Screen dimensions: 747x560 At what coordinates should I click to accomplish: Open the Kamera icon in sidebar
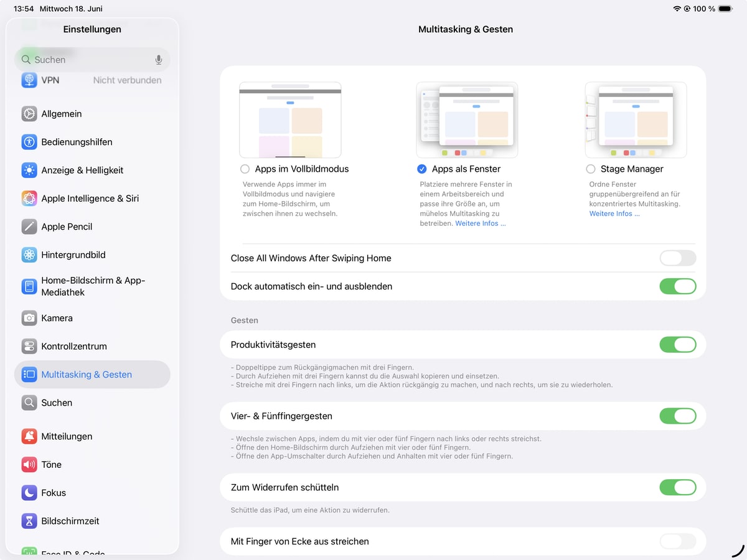[x=29, y=318]
